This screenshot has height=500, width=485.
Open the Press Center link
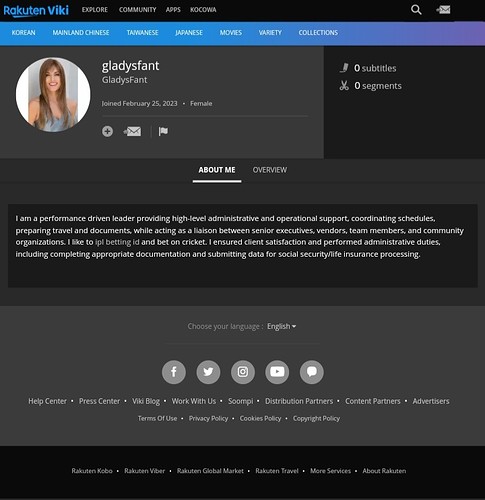(x=99, y=401)
